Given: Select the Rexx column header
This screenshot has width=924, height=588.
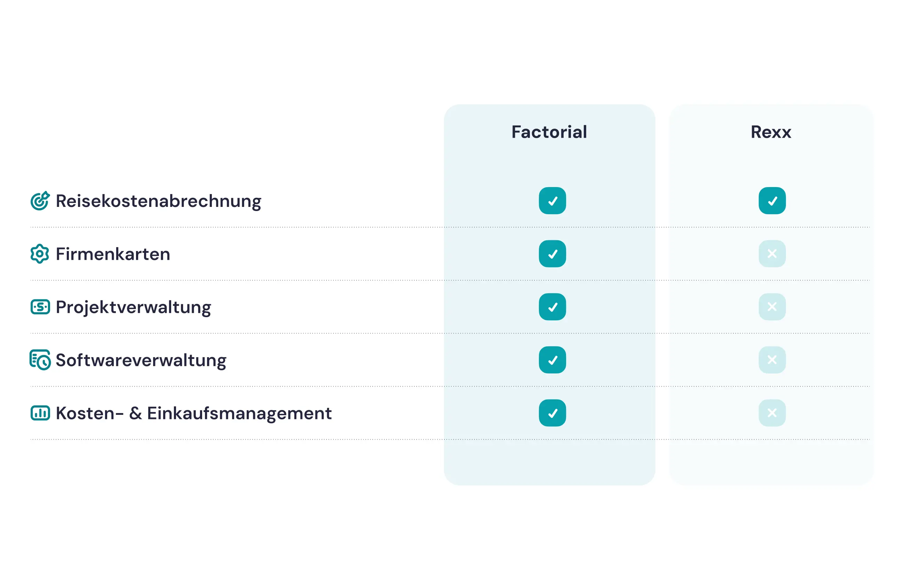Looking at the screenshot, I should (x=771, y=132).
